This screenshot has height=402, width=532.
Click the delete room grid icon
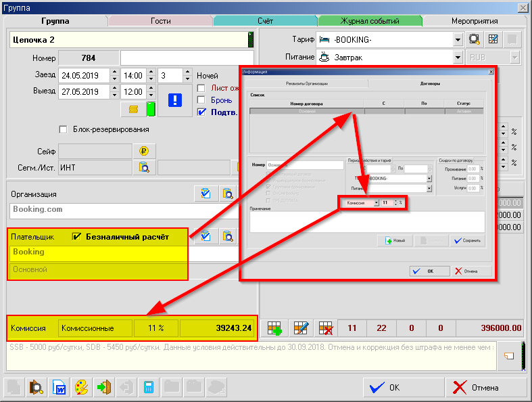[x=326, y=328]
